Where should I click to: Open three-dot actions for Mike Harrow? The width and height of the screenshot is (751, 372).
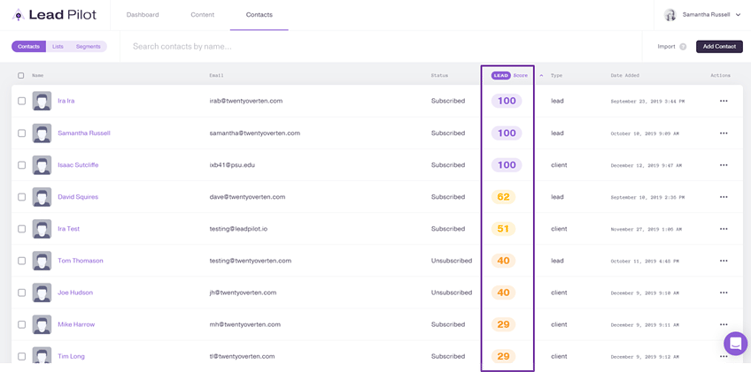723,325
